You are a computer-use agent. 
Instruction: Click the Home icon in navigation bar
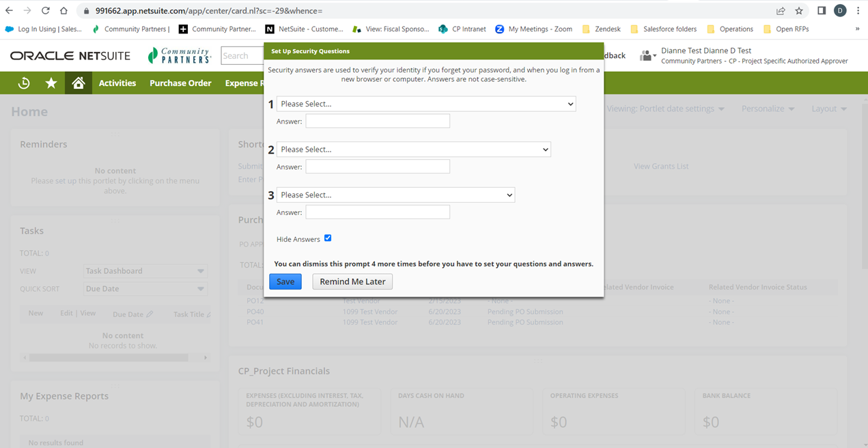coord(79,83)
